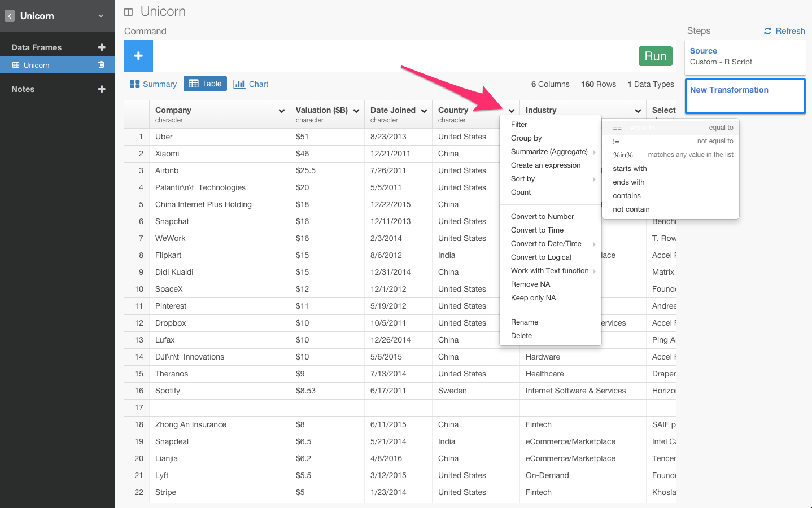The height and width of the screenshot is (508, 812).
Task: Expand Summarize (Aggregate) submenu
Action: tap(551, 152)
